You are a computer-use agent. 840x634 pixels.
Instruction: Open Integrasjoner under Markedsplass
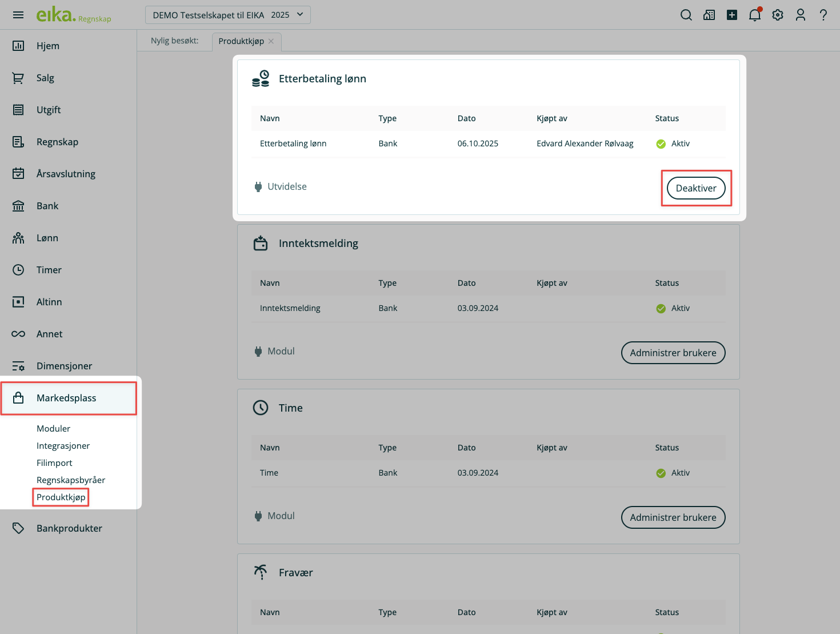(x=63, y=446)
